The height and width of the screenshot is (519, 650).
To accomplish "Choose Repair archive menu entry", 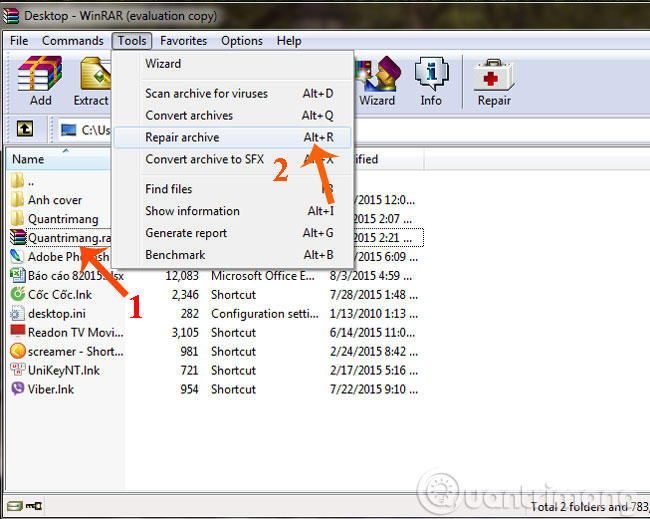I will pyautogui.click(x=232, y=137).
